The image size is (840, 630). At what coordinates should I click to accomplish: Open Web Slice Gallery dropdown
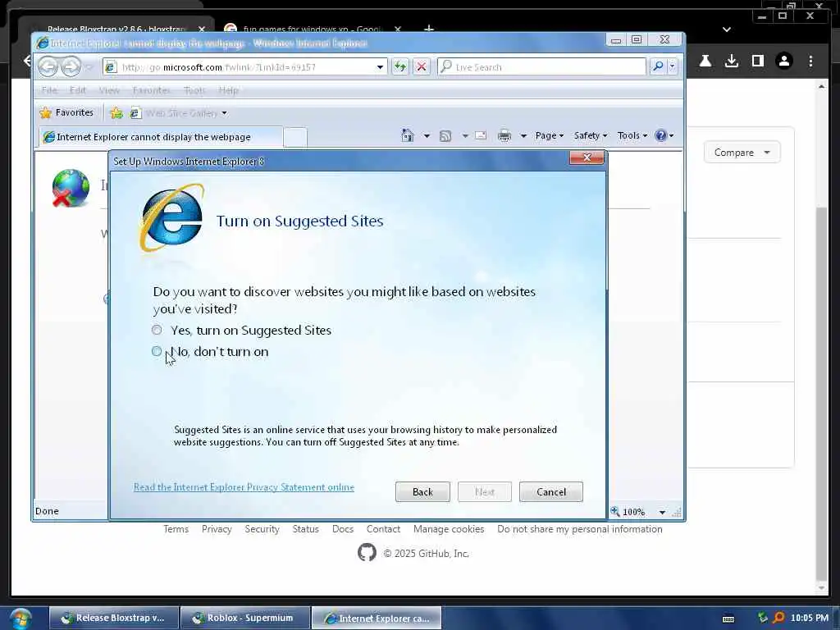(180, 113)
